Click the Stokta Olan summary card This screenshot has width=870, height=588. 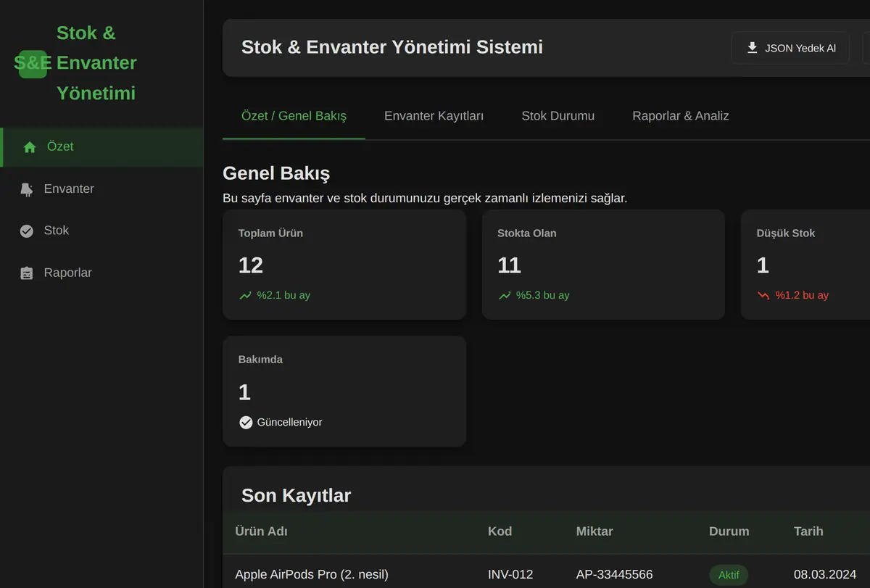tap(603, 265)
